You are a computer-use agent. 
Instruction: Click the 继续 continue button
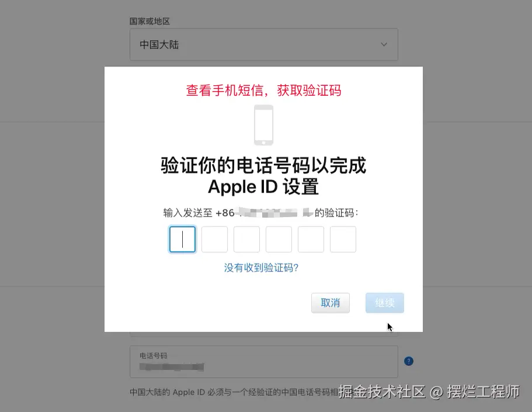pyautogui.click(x=385, y=303)
